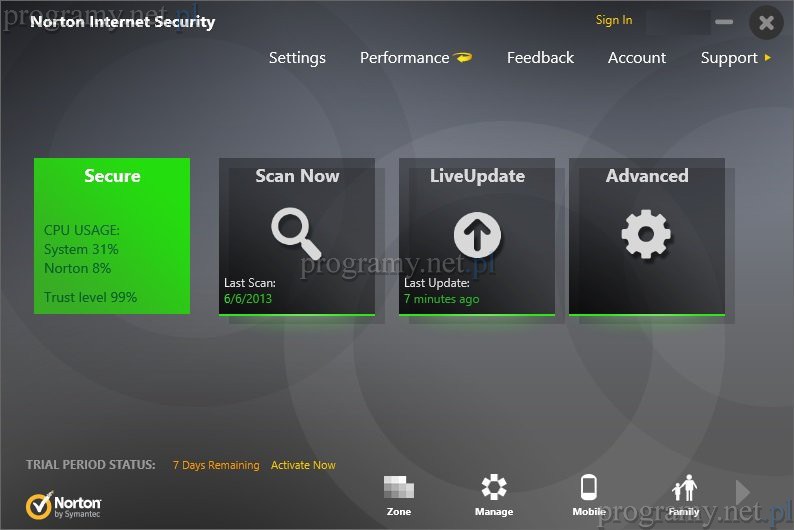The width and height of the screenshot is (794, 530).
Task: Open the Feedback menu item
Action: [540, 58]
